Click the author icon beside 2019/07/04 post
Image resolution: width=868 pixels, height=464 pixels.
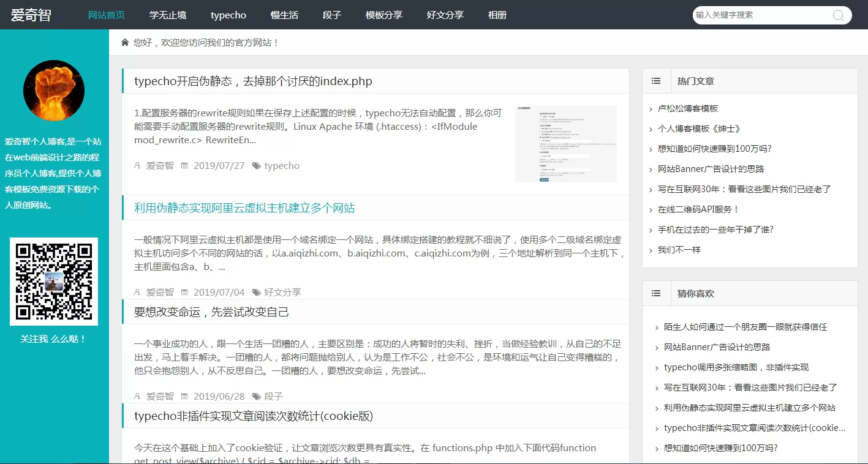(x=137, y=293)
